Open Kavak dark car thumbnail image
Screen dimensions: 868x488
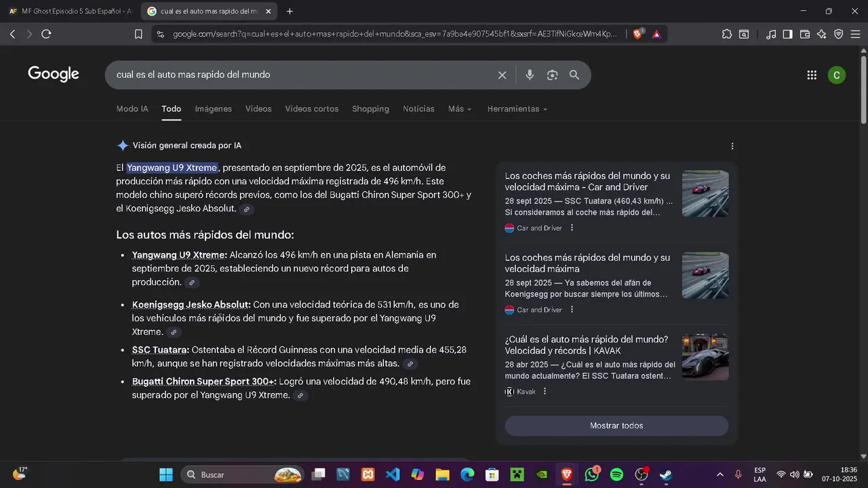pyautogui.click(x=705, y=357)
